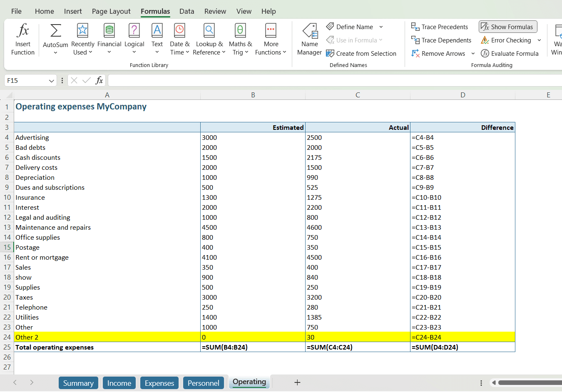Open the Income sheet tab
This screenshot has width=562, height=392.
click(119, 382)
